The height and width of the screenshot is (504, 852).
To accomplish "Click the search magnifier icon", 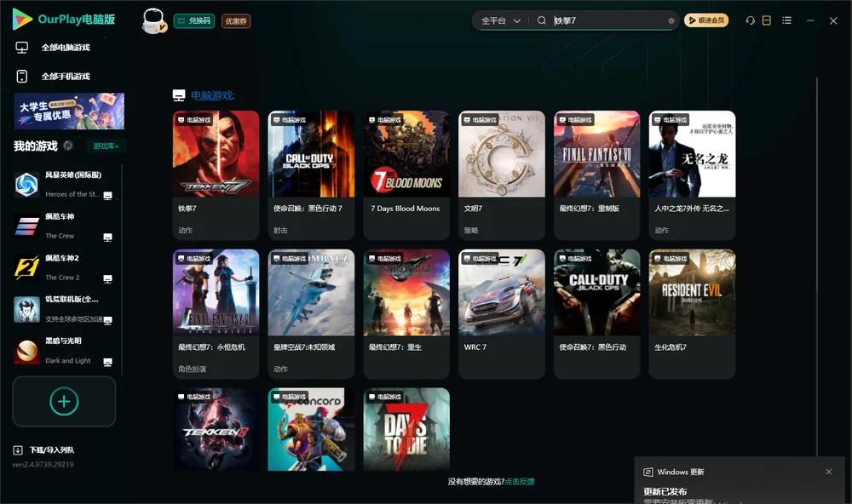I will click(x=541, y=20).
